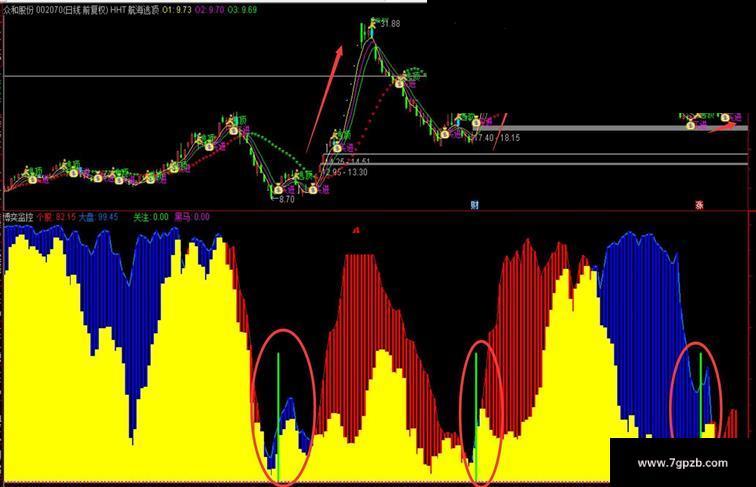This screenshot has height=487, width=756.
Task: Select the 31.88 peak price label
Action: pos(390,23)
